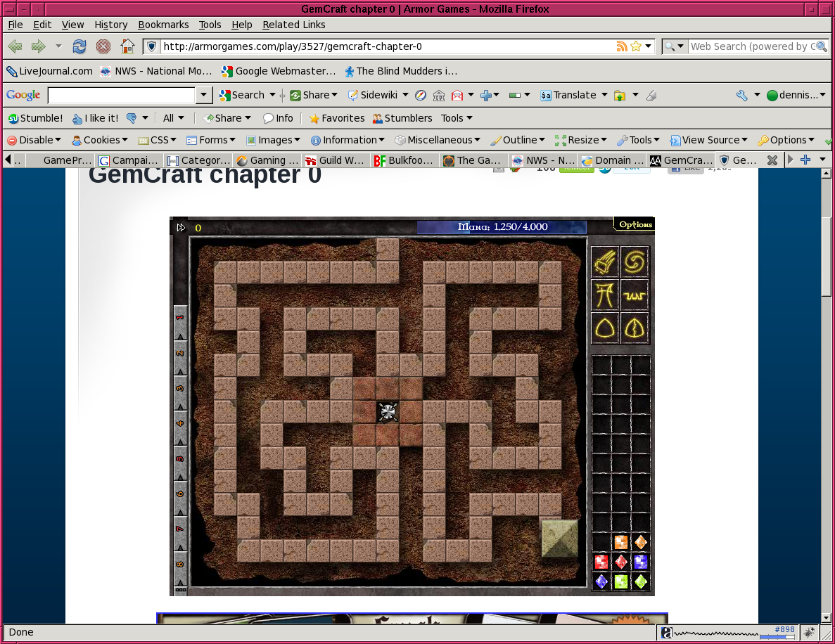Toggle the bookmark star in address bar
Viewport: 835px width, 644px height.
[x=636, y=46]
